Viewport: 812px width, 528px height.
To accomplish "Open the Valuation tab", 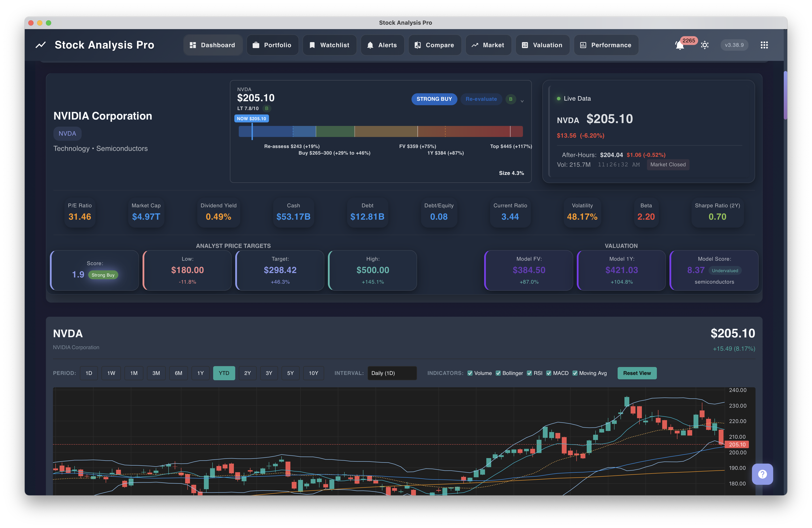I will coord(542,45).
